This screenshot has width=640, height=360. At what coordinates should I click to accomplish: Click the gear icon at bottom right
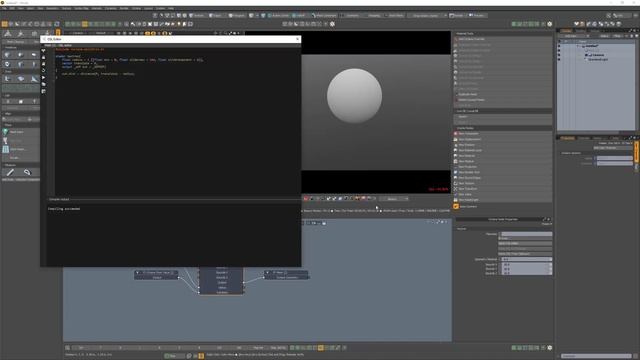click(x=549, y=348)
